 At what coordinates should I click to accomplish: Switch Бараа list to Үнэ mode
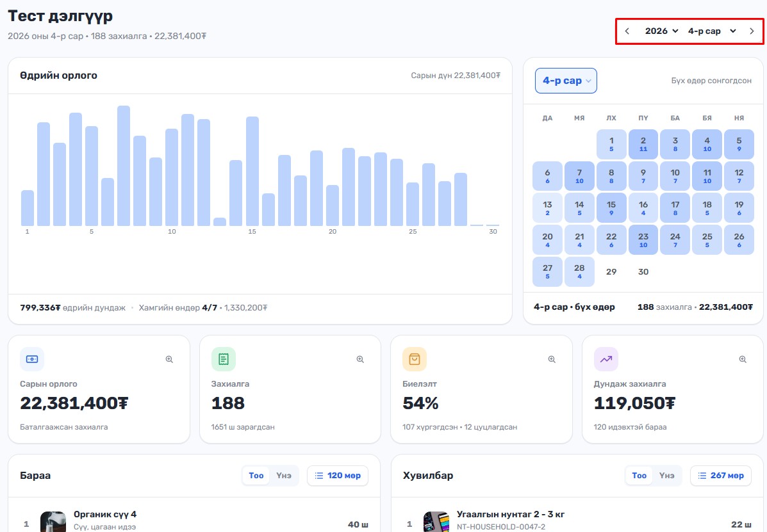284,476
